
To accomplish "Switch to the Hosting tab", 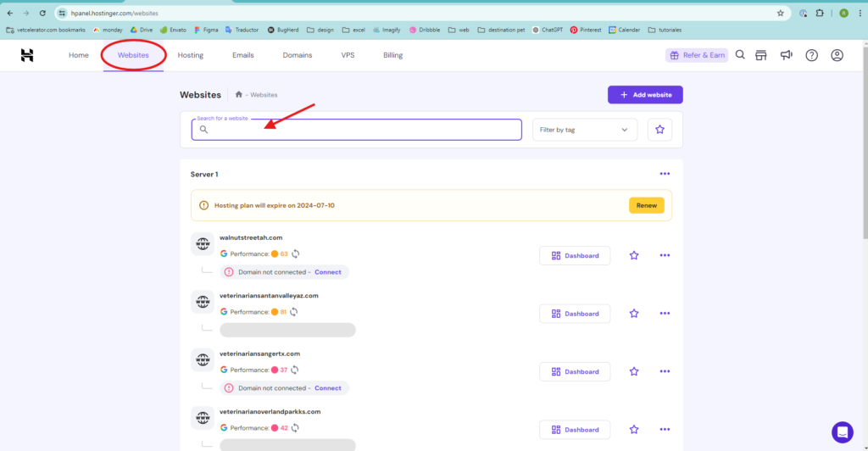I will point(191,55).
